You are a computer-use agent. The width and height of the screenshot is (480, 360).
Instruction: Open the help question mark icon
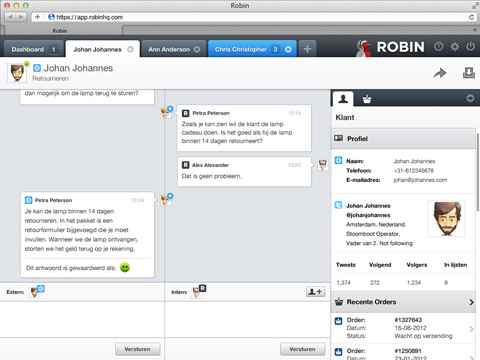click(x=438, y=47)
